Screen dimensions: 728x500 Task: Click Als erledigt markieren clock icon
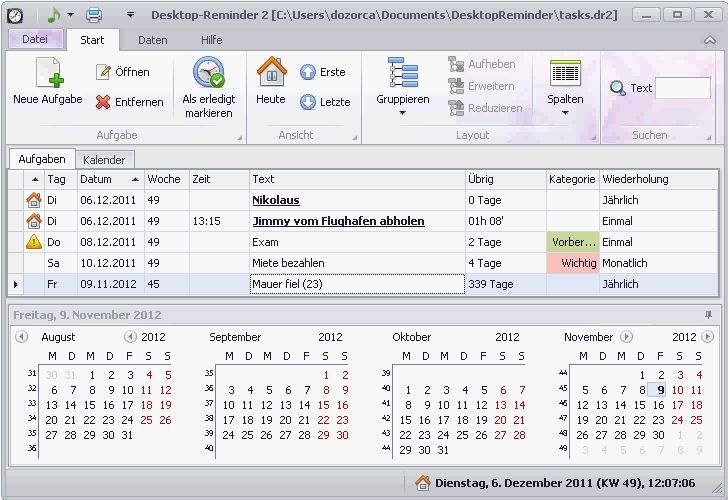point(208,72)
